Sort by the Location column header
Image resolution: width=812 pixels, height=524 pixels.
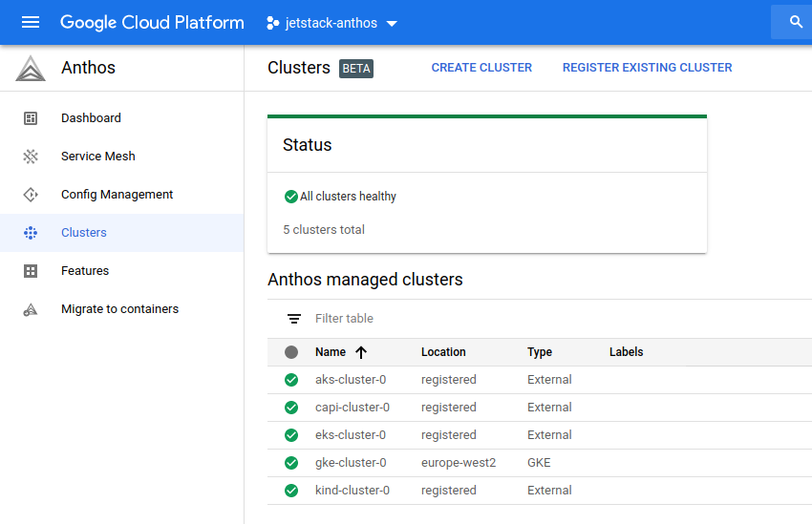pos(443,352)
